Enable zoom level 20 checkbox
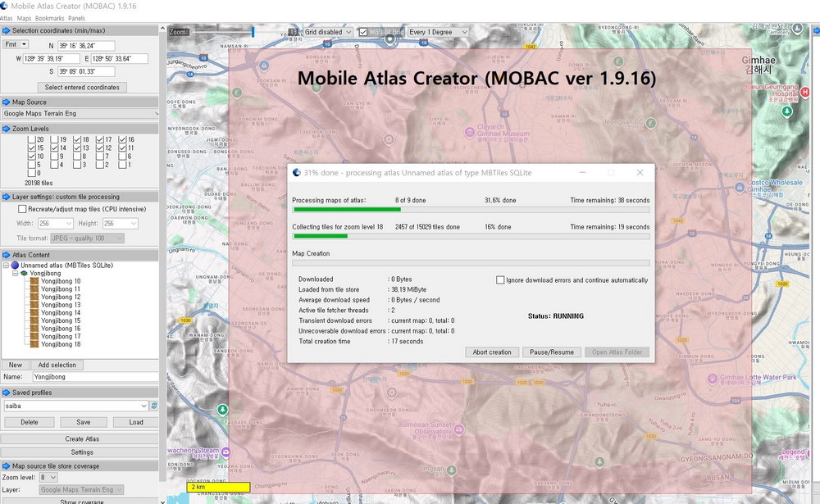 [31, 139]
